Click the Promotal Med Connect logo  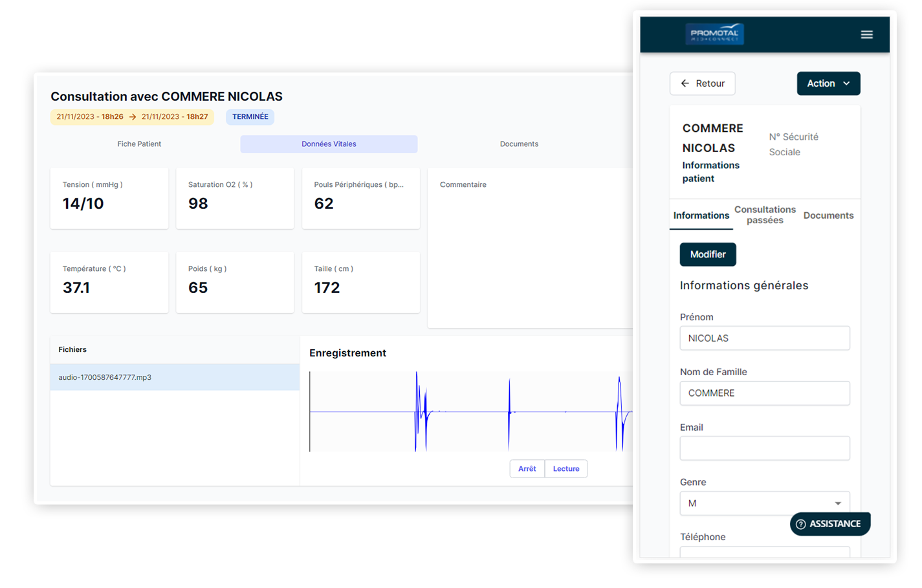click(714, 34)
